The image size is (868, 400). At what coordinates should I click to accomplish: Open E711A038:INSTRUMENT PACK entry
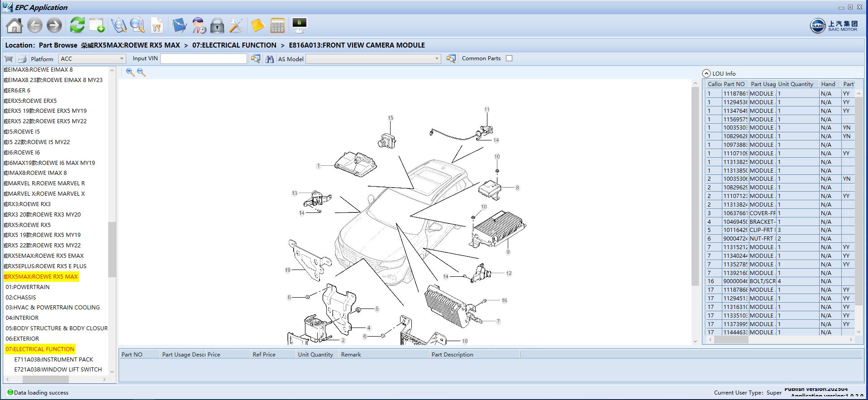(53, 359)
